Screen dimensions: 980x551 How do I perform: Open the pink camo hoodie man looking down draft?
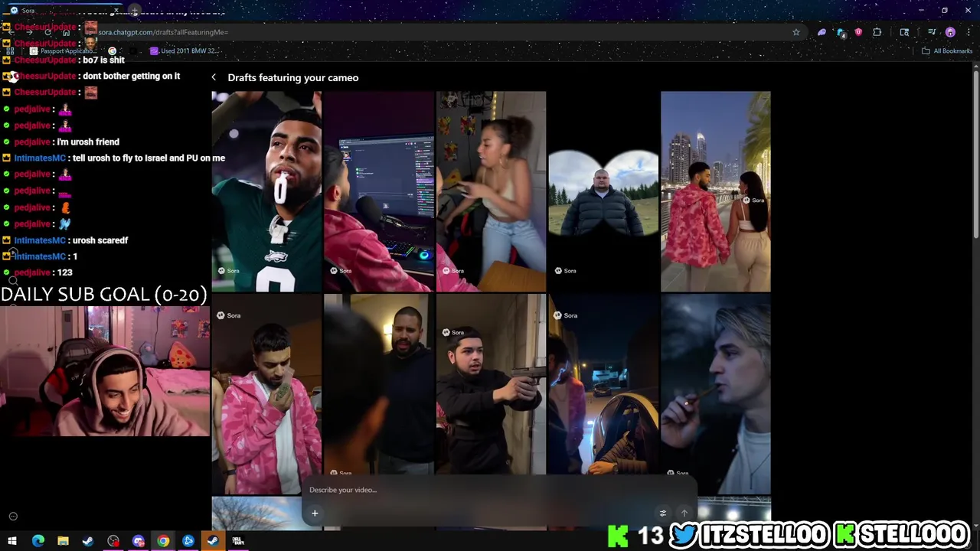[266, 394]
